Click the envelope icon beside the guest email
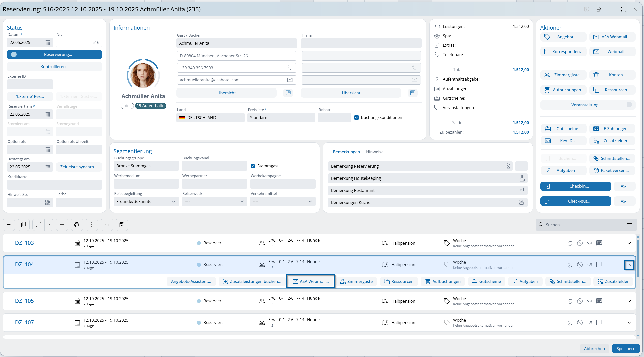 coord(290,80)
